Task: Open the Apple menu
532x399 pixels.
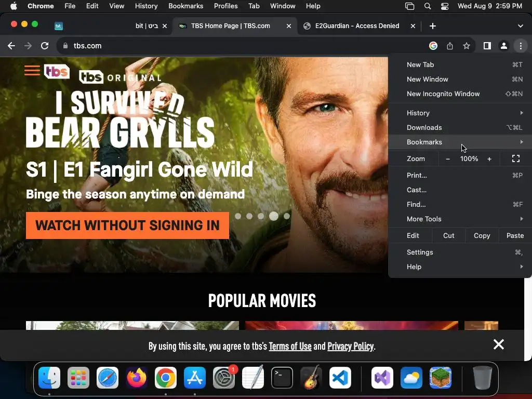Action: tap(14, 6)
